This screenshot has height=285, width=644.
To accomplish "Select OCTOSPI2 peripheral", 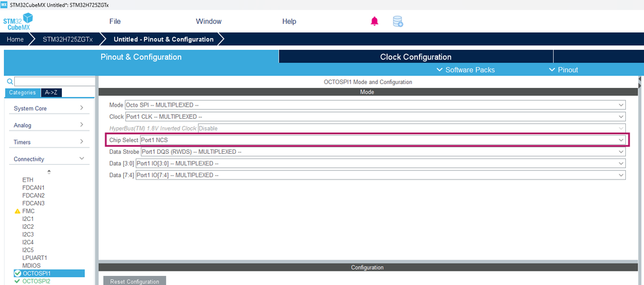I will (36, 281).
